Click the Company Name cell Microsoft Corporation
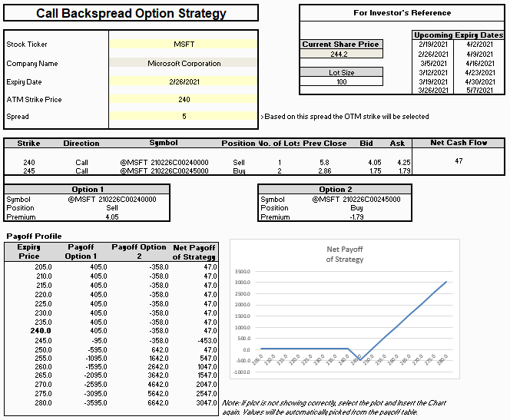This screenshot has height=420, width=510. pos(184,64)
